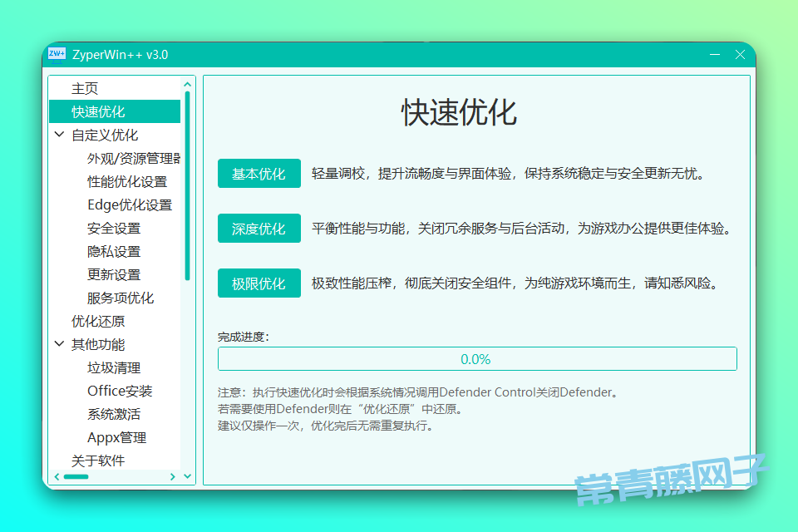Image resolution: width=798 pixels, height=532 pixels.
Task: Open Appx管理 page
Action: pos(117,437)
